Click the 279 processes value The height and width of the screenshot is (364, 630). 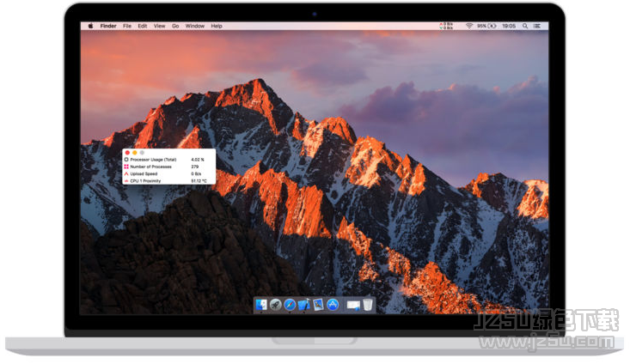[x=195, y=167]
